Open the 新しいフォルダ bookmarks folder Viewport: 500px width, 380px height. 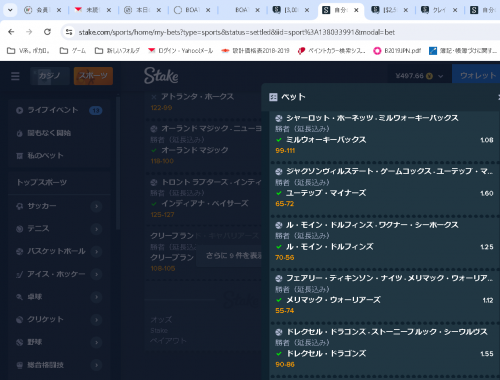pyautogui.click(x=117, y=51)
